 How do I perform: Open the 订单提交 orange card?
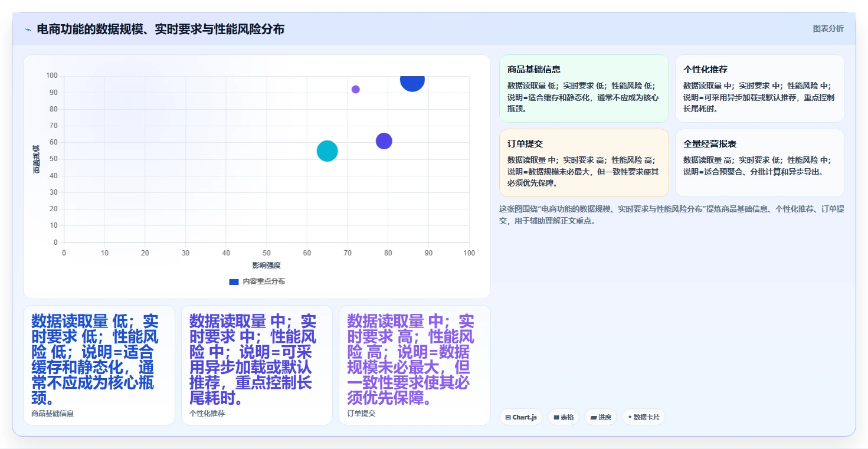(584, 163)
